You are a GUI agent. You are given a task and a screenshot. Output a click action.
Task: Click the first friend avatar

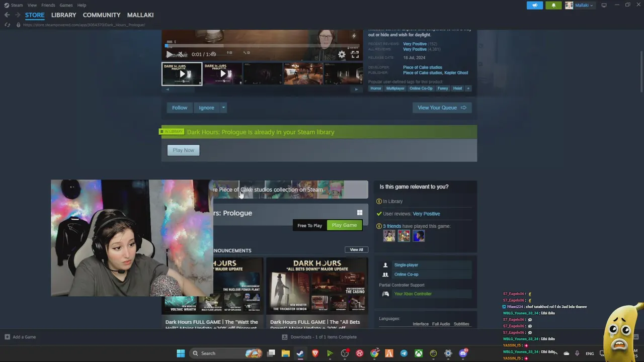[389, 236]
